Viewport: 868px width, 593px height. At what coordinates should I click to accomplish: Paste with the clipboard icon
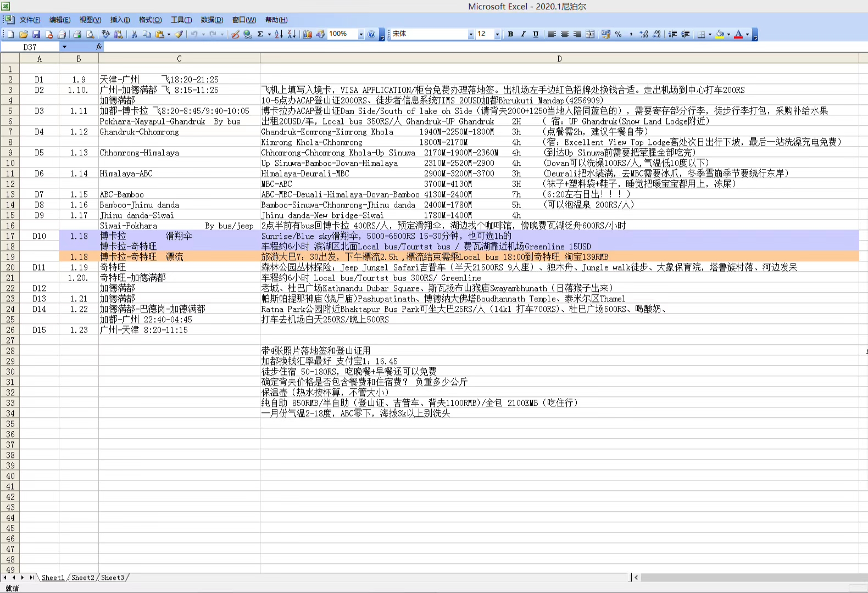click(159, 34)
